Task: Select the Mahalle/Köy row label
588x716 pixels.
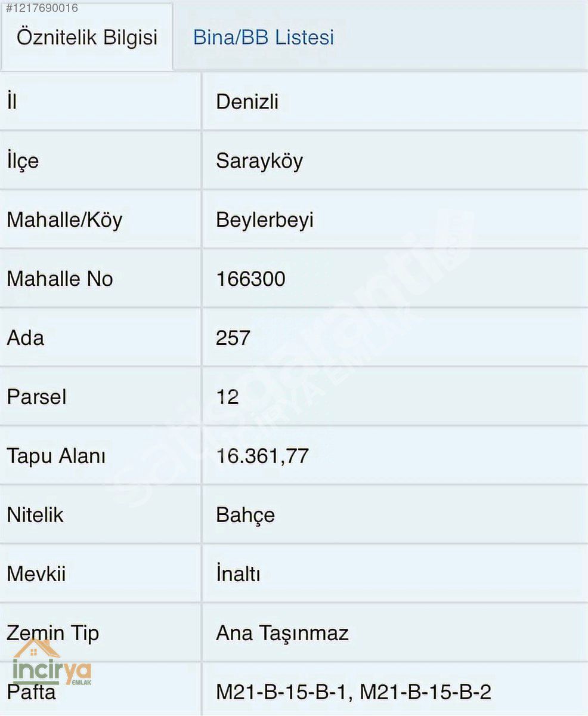Action: pyautogui.click(x=64, y=220)
